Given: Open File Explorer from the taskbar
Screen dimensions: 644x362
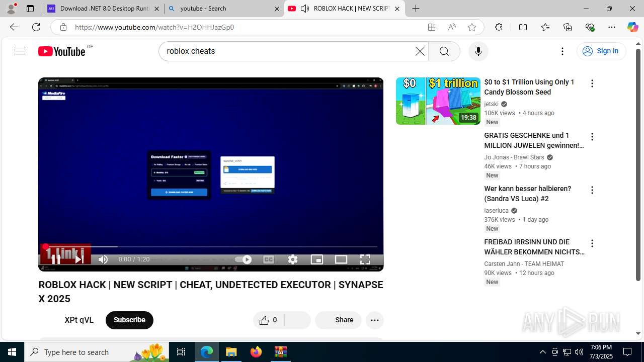Looking at the screenshot, I should coord(231,352).
